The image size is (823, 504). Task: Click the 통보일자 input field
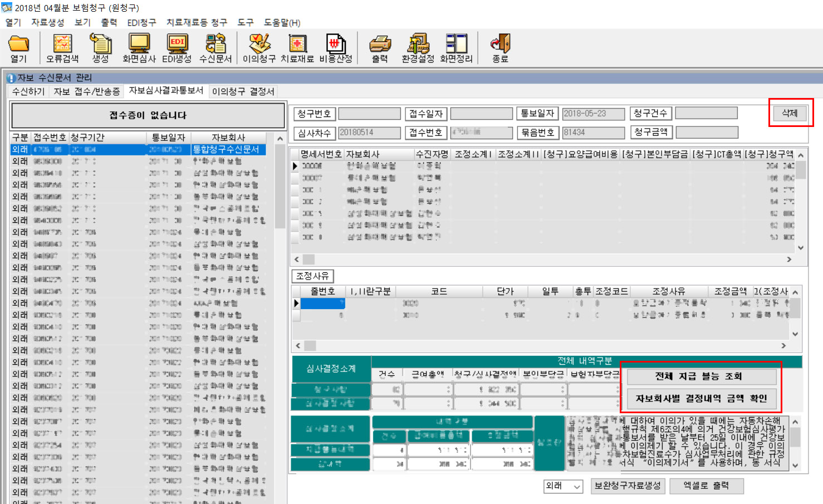592,114
